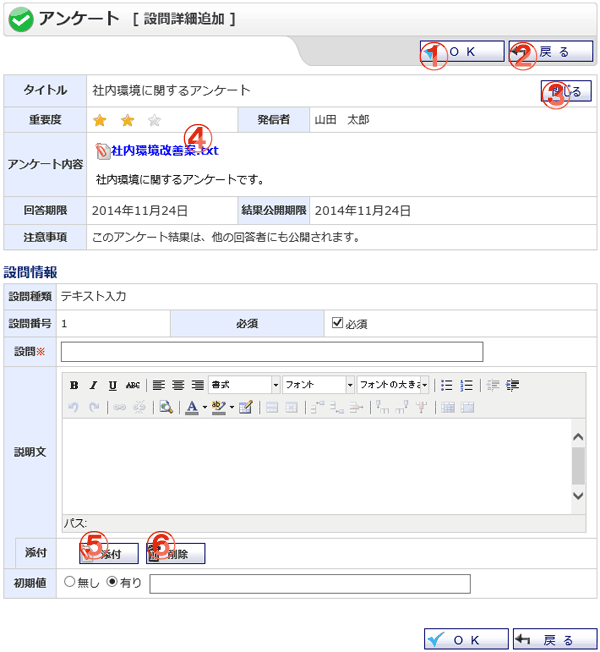Click the insert table icon with pencil
The height and width of the screenshot is (652, 600).
[x=246, y=407]
